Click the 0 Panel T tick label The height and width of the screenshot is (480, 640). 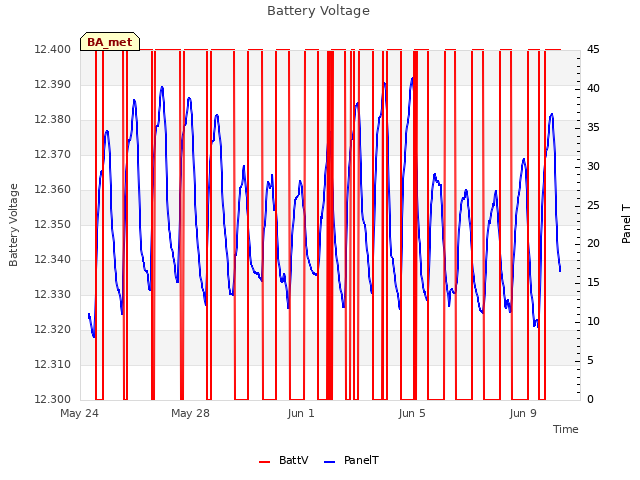pos(590,400)
